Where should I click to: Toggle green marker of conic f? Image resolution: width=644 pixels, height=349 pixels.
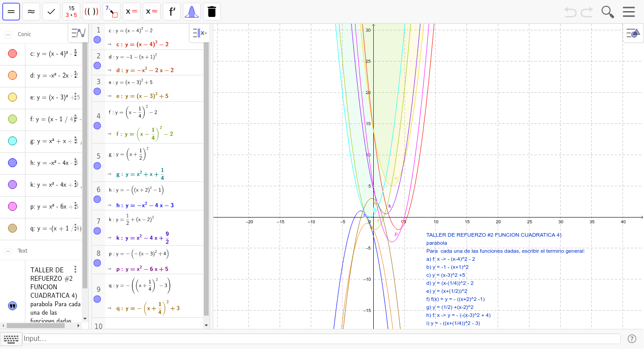[12, 119]
